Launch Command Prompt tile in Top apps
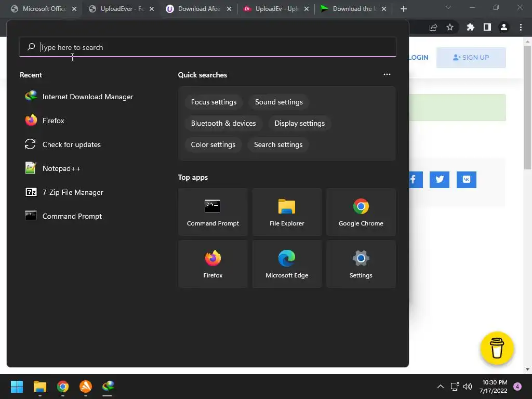Viewport: 532px width, 399px height. click(x=212, y=212)
